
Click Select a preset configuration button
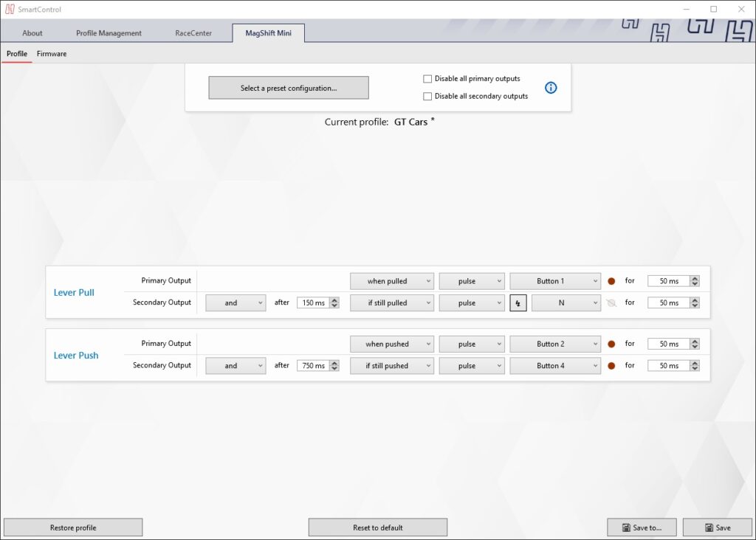pos(288,88)
